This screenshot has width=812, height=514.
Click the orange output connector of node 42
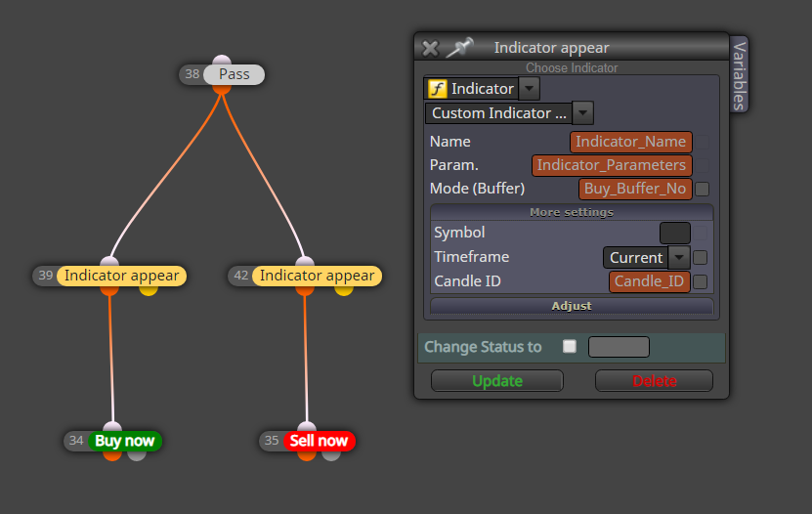click(x=305, y=291)
